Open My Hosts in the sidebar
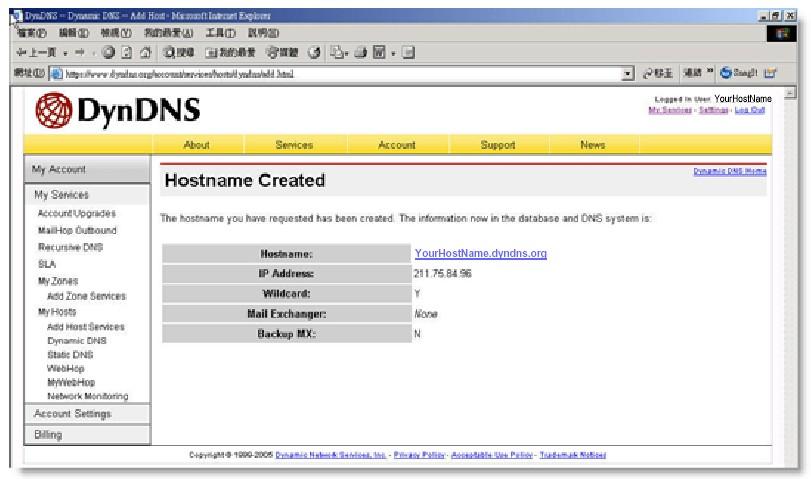The image size is (811, 479). (x=57, y=312)
